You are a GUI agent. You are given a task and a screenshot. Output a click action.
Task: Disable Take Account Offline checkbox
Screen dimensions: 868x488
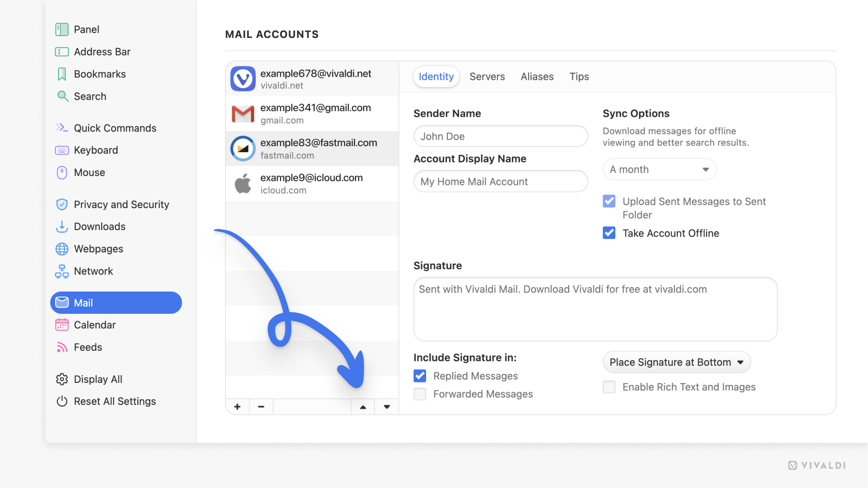[x=609, y=232]
